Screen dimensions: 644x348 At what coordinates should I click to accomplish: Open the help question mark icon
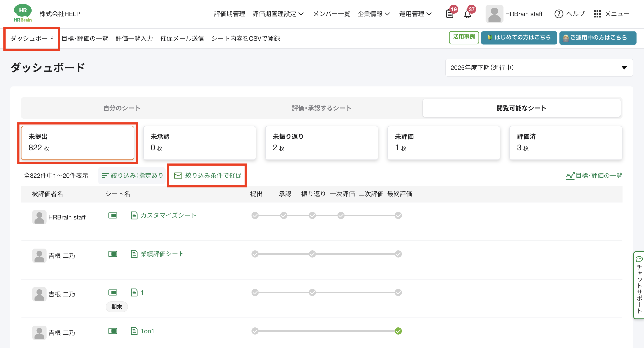pos(559,14)
